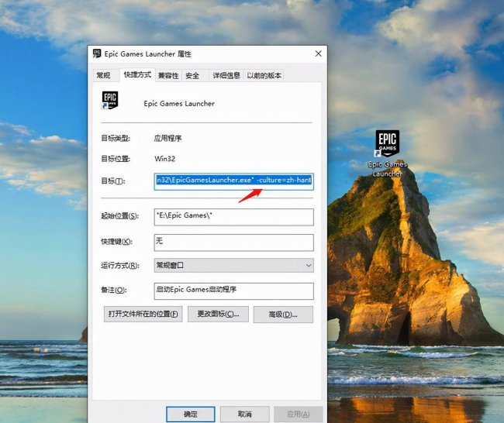The image size is (504, 423).
Task: Click the 起始位置(S) input field
Action: pos(233,217)
